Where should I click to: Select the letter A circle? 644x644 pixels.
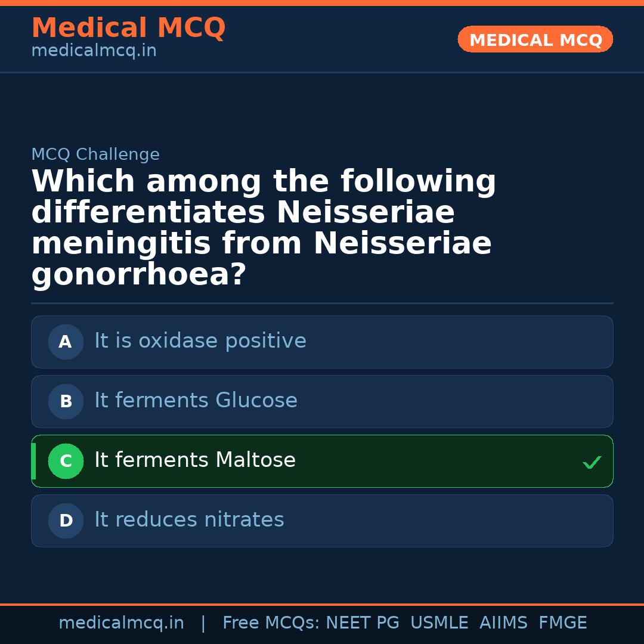66,342
